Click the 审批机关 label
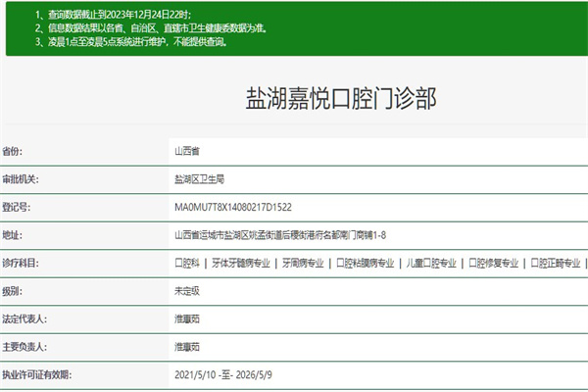Image resolution: width=588 pixels, height=392 pixels. 21,179
